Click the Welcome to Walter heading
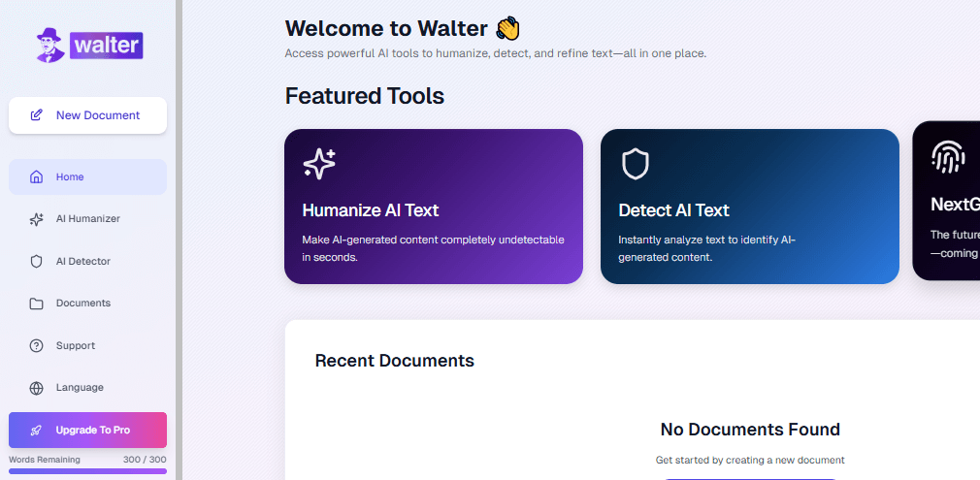 403,29
